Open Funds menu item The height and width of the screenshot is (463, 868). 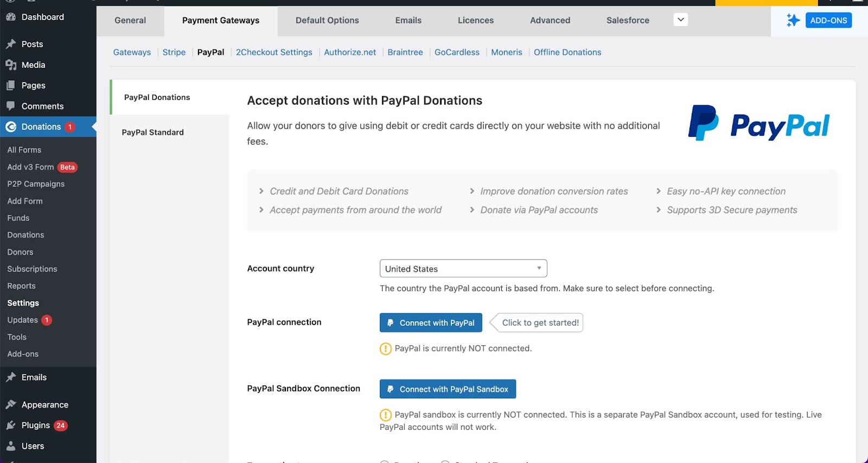18,218
